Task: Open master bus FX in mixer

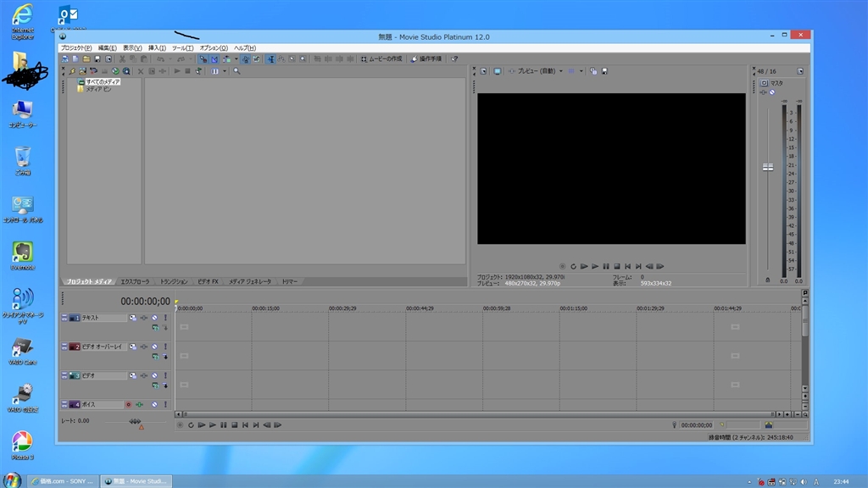Action: pos(764,92)
